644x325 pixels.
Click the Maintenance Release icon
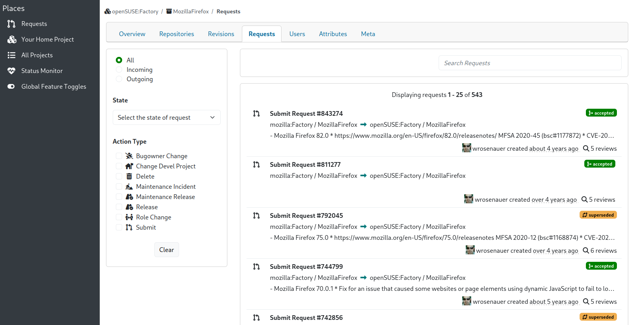pyautogui.click(x=129, y=197)
